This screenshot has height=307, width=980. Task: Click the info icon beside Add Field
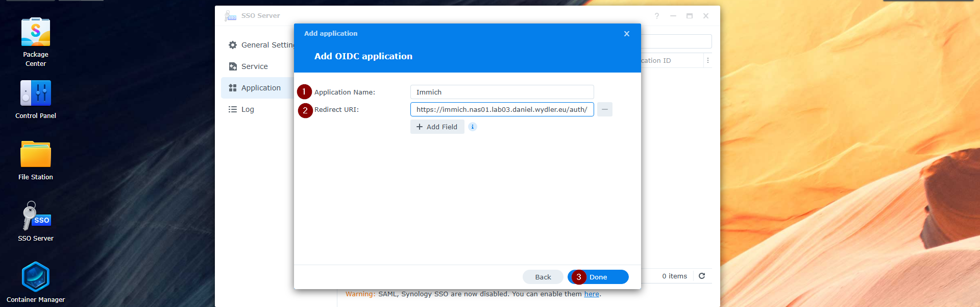coord(473,127)
